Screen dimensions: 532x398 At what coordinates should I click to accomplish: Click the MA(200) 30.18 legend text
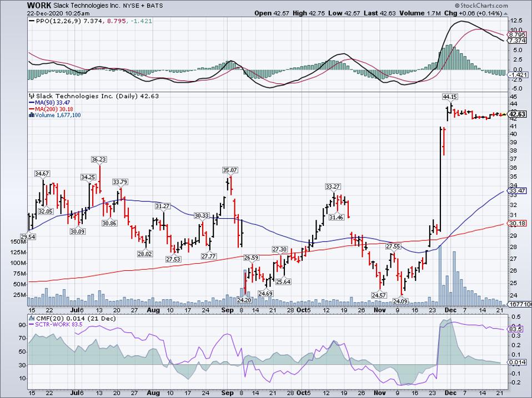(x=54, y=109)
